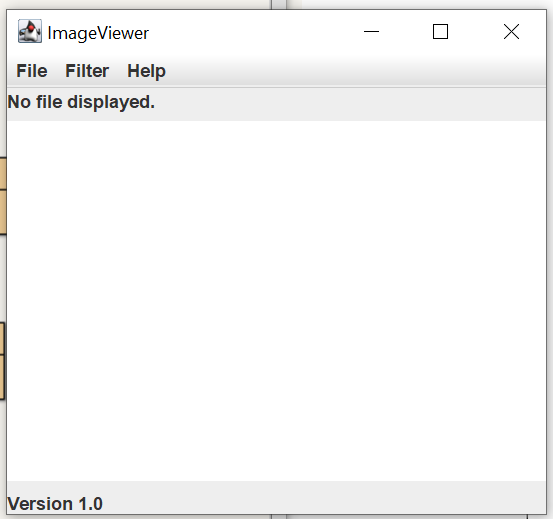Click the ImageViewer title text
This screenshot has width=553, height=519.
tap(98, 33)
